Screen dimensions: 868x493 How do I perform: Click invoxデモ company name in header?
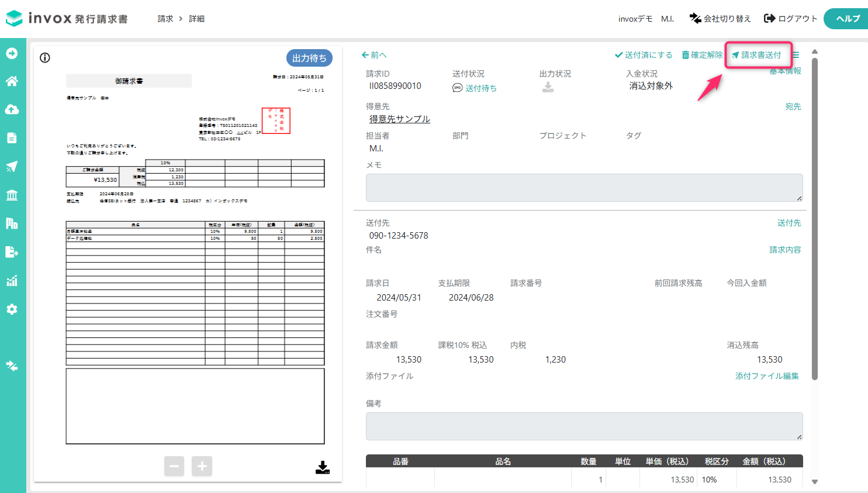[635, 19]
